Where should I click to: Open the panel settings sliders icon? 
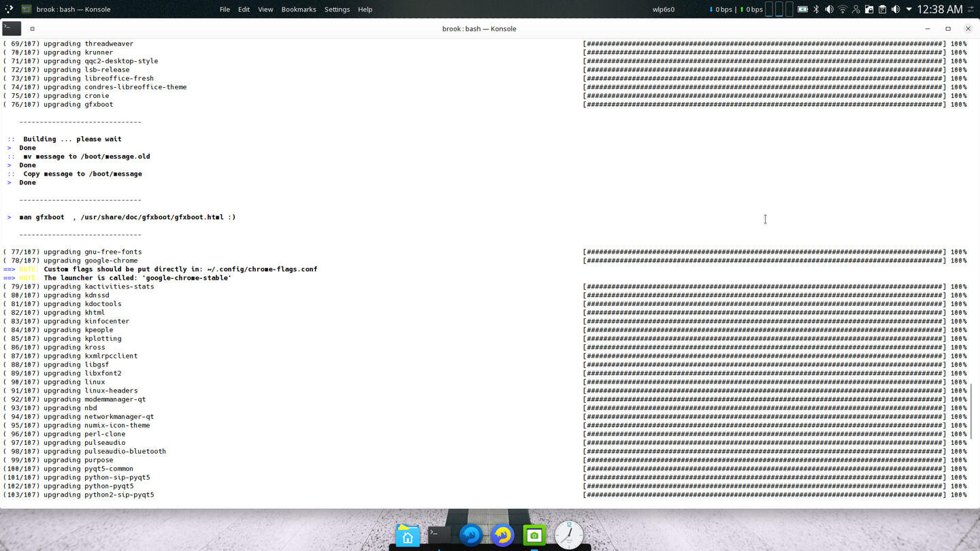[x=971, y=10]
